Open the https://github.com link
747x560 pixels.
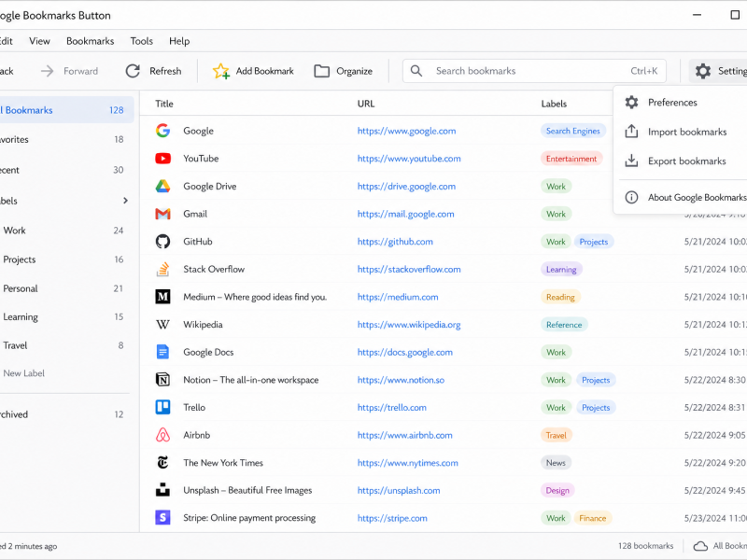coord(395,242)
